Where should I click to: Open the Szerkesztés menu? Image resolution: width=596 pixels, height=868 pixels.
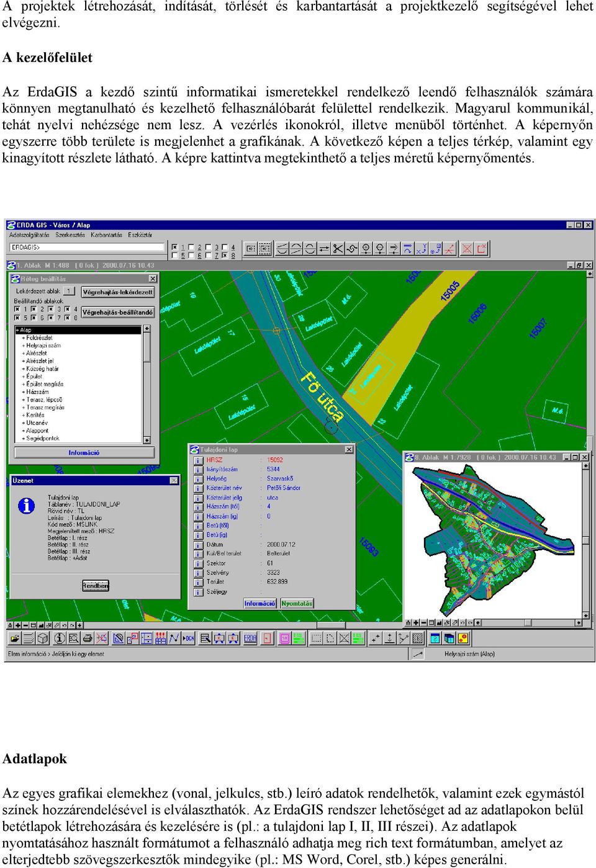click(x=70, y=235)
